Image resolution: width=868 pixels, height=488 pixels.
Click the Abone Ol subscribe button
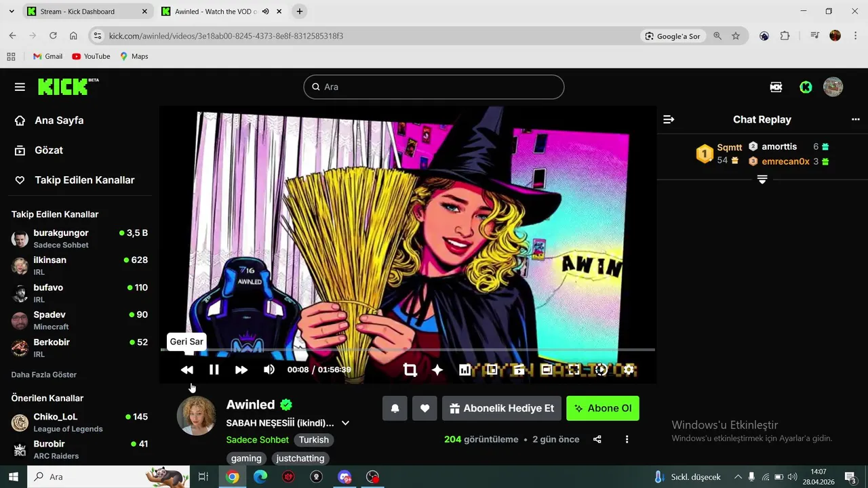603,408
